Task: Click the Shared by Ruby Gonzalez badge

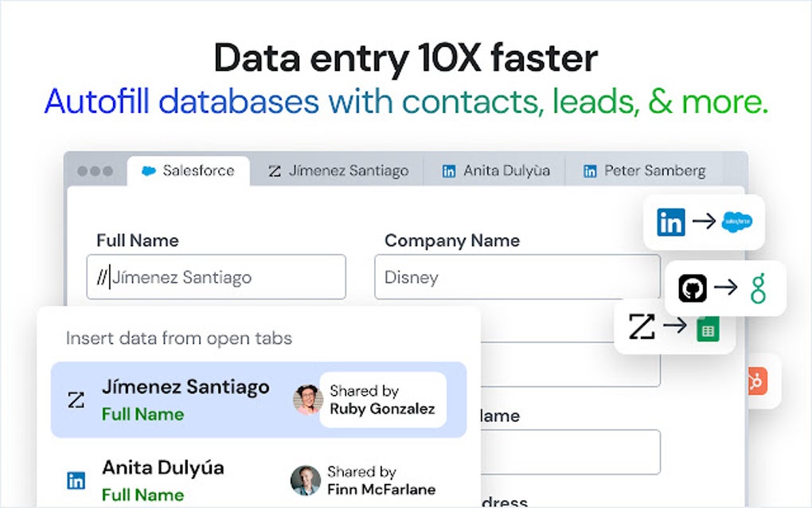Action: 383,400
